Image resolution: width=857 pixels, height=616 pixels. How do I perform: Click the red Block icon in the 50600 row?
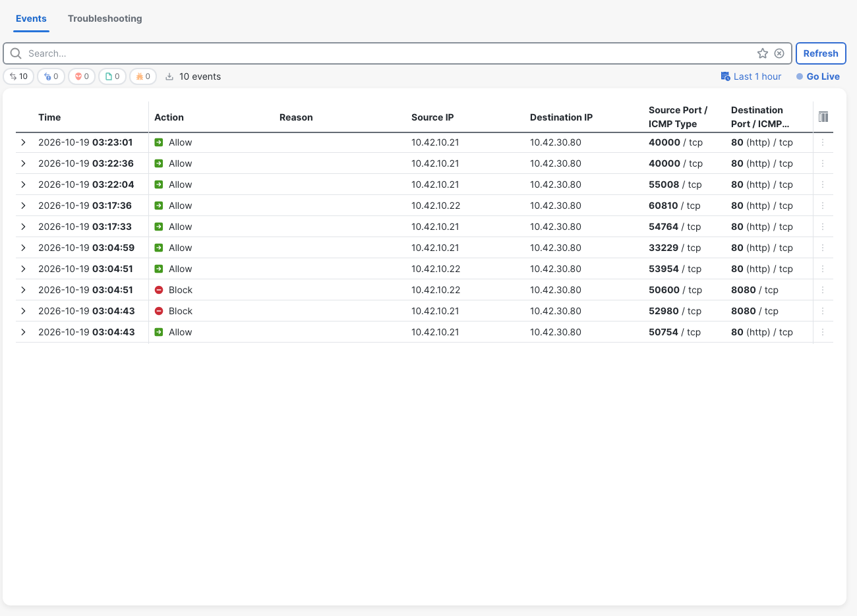[159, 290]
